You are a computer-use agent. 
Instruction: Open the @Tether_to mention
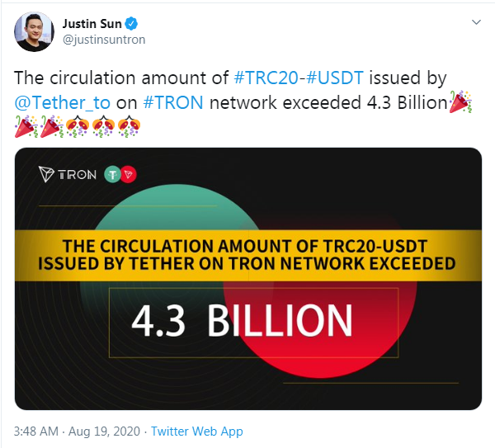[62, 102]
